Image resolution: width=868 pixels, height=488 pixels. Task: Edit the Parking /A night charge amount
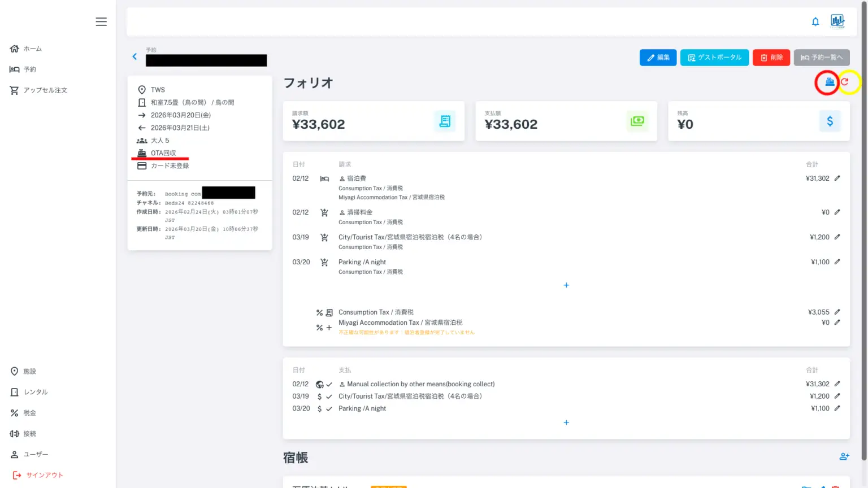[x=837, y=262]
